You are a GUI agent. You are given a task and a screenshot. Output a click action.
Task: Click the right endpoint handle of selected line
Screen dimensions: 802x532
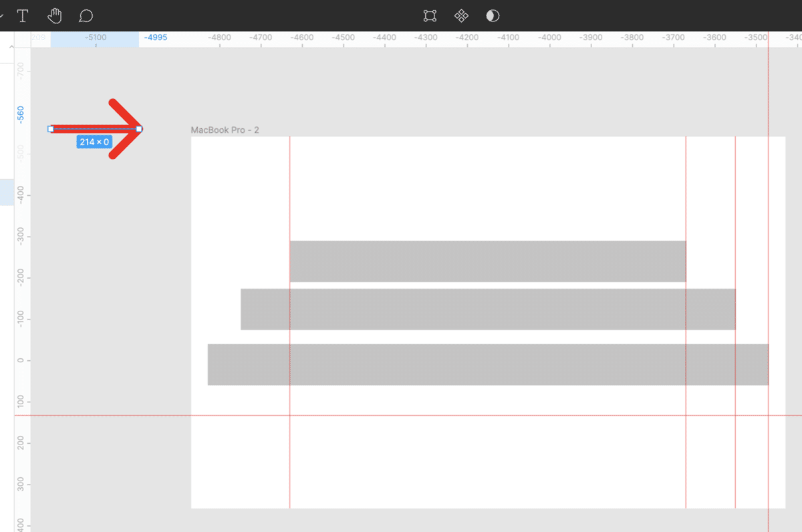(139, 129)
